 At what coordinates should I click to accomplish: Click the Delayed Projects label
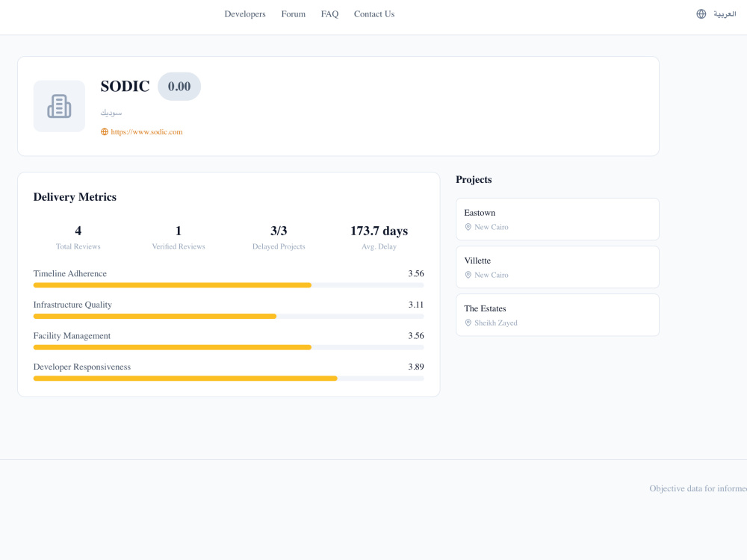coord(279,246)
